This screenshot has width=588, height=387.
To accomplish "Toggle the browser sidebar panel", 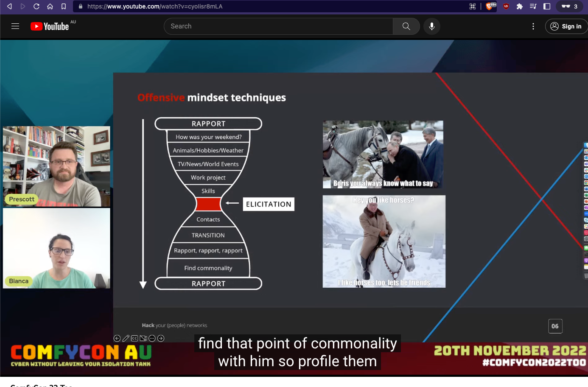I will (x=547, y=6).
